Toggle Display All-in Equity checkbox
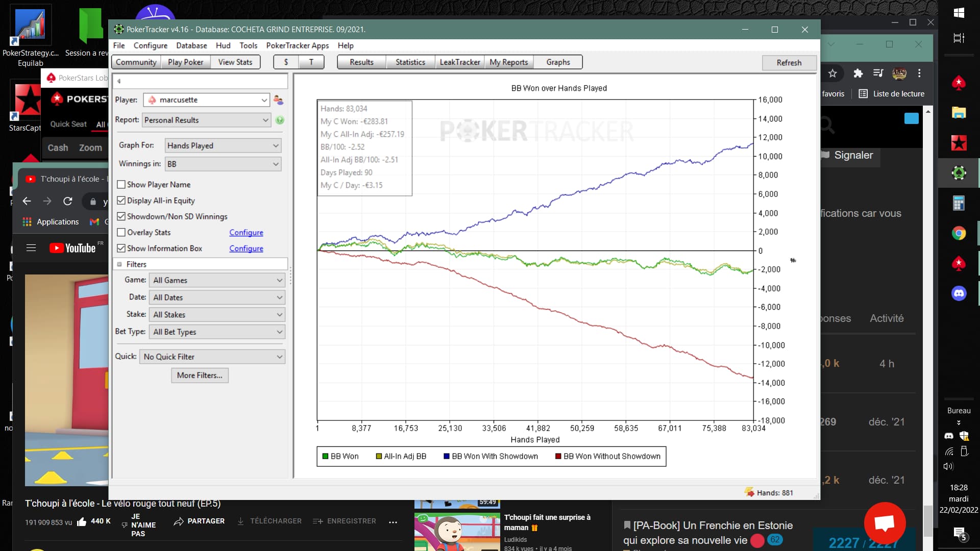The image size is (980, 551). [x=121, y=201]
